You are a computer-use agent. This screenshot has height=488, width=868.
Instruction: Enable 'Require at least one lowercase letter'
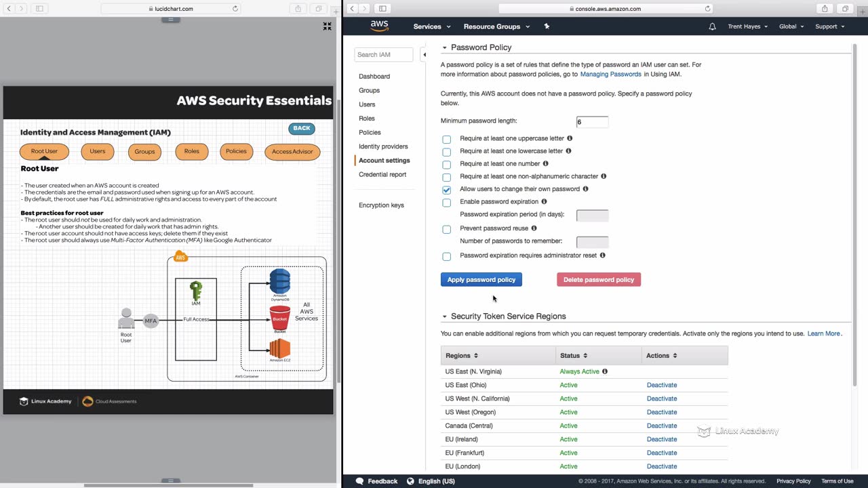446,152
